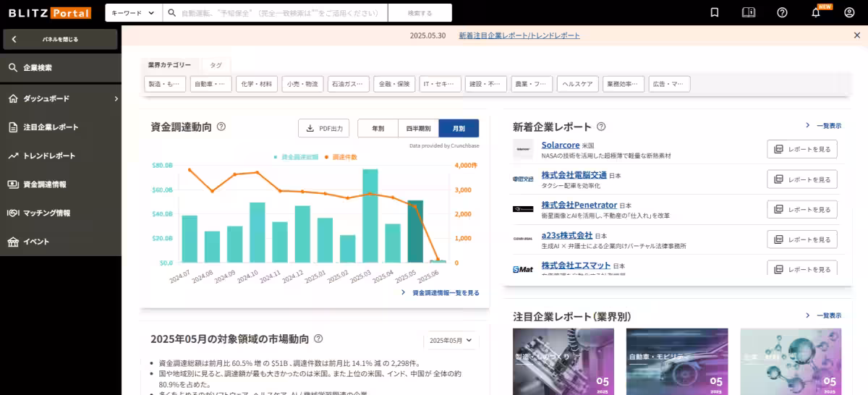Switch to the タグ tab
868x395 pixels.
click(x=216, y=65)
